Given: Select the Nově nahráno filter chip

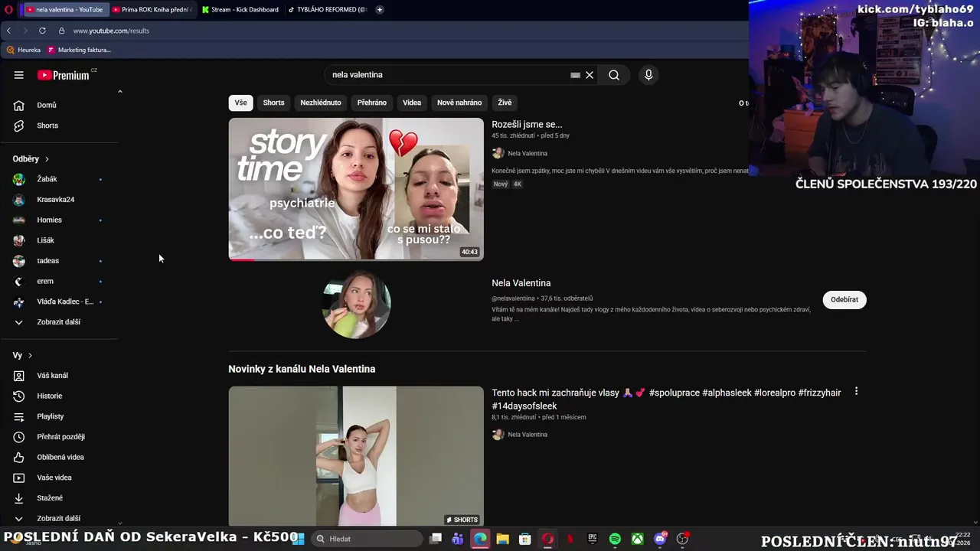Looking at the screenshot, I should [459, 103].
